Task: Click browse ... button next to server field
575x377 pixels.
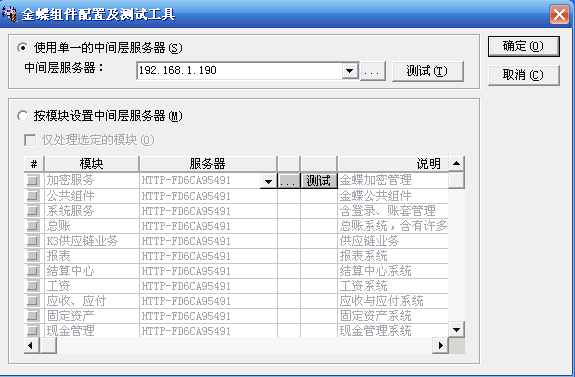Action: point(373,71)
